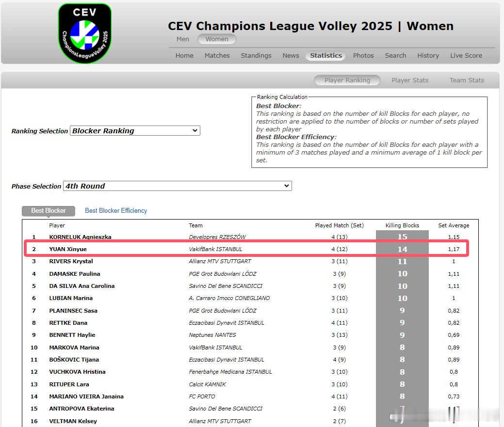
Task: Open the Ranking Selection dropdown
Action: tap(135, 131)
